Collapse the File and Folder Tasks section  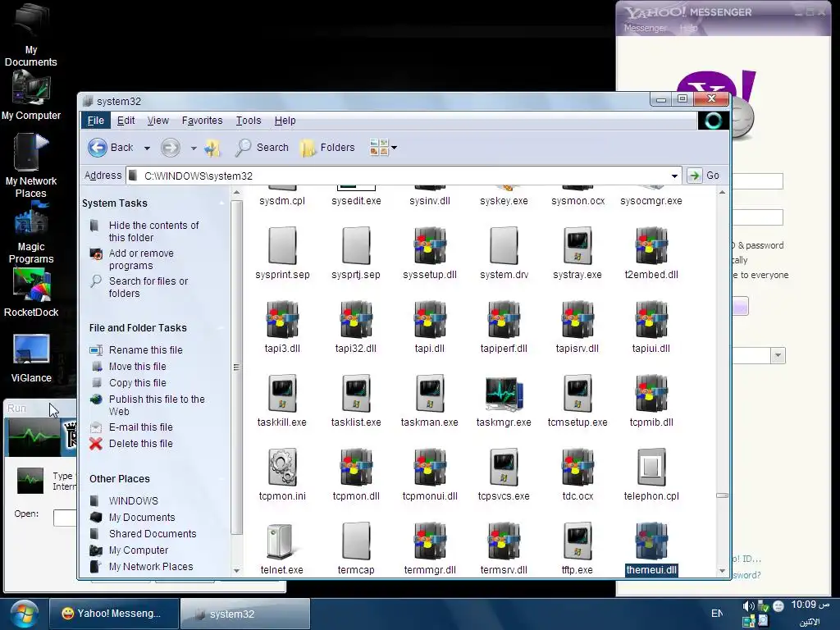(221, 328)
